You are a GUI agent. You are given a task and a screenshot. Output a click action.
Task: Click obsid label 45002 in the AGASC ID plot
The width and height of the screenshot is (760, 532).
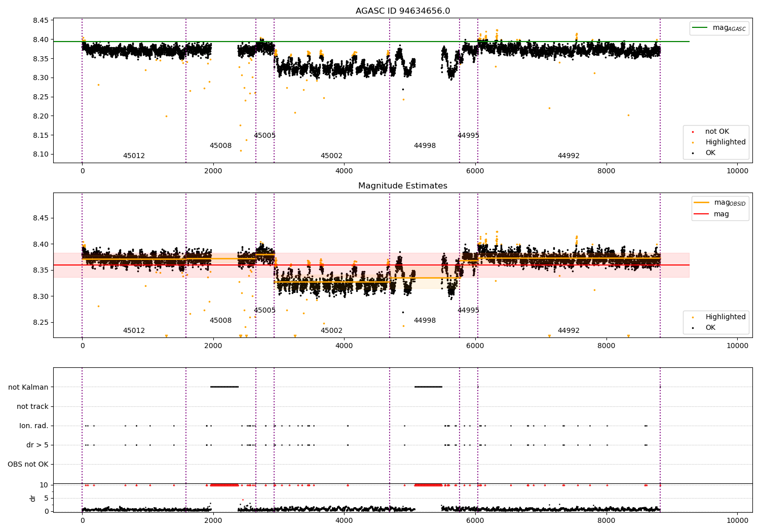(x=331, y=156)
